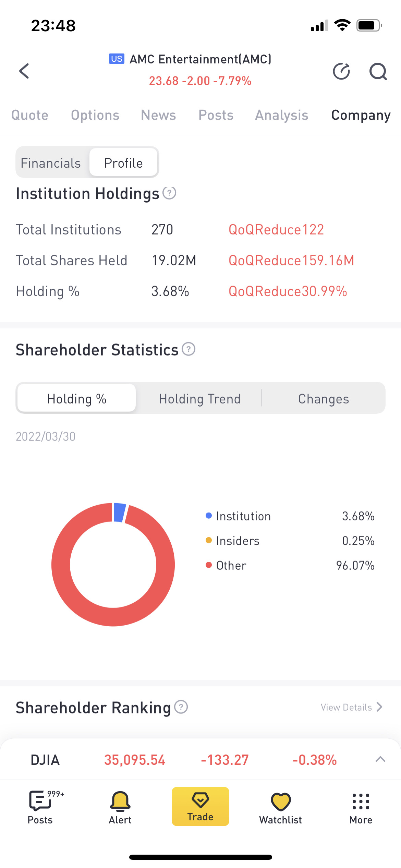Tap the blue Institution legend dot
This screenshot has width=401, height=868.
tap(209, 516)
